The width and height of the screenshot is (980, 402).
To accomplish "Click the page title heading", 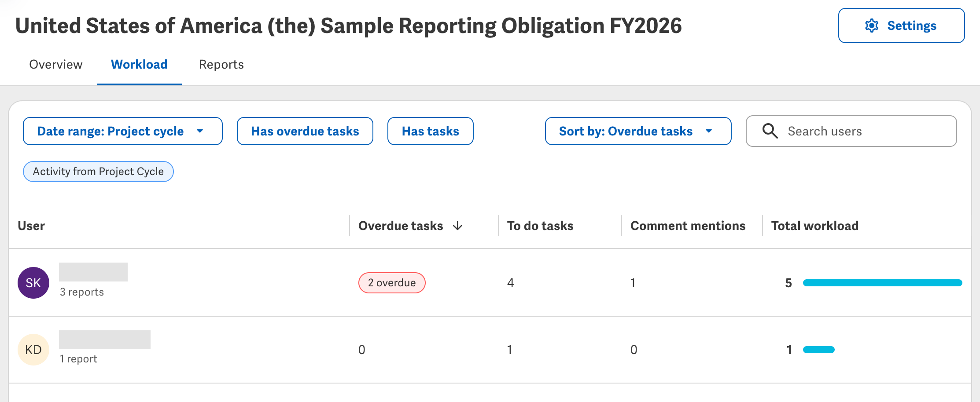I will click(349, 26).
